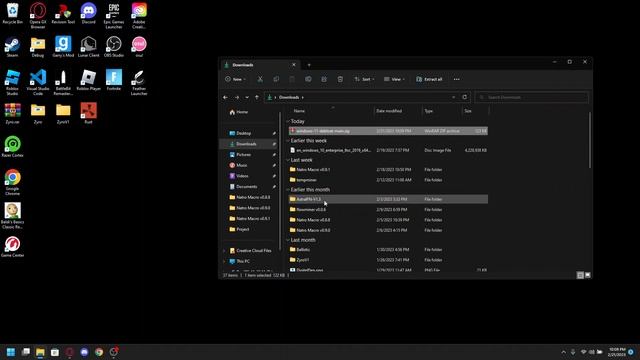Click the file list vertical scrollbar
Viewport: 640px width, 360px height.
[589, 140]
